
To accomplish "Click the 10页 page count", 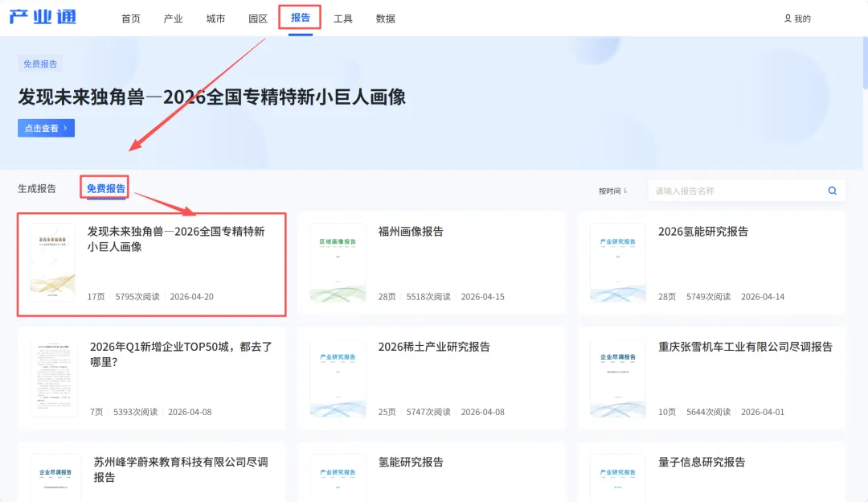I will click(x=667, y=412).
